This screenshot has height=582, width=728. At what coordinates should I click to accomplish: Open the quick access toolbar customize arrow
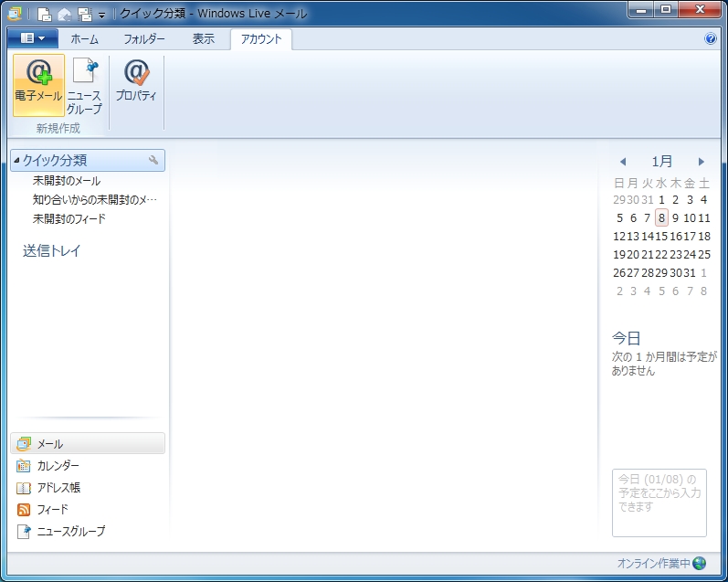point(101,16)
